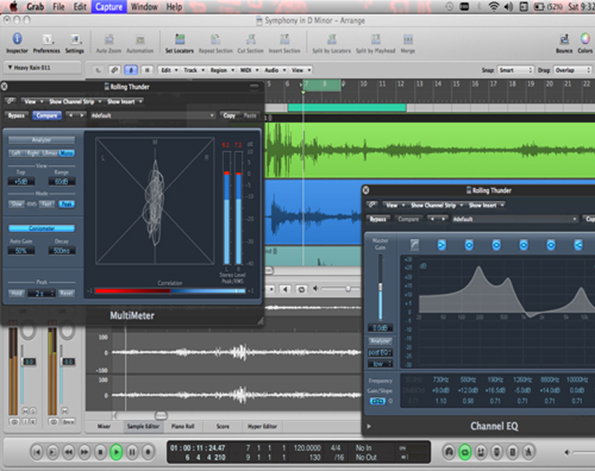Click the Merge toolbar icon
Image resolution: width=595 pixels, height=471 pixels.
click(x=408, y=39)
